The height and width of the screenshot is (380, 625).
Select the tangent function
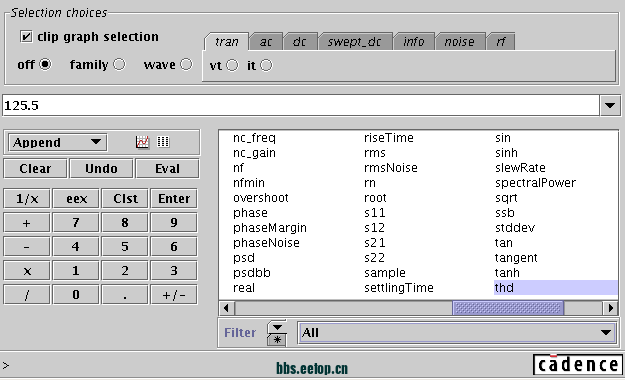[516, 258]
